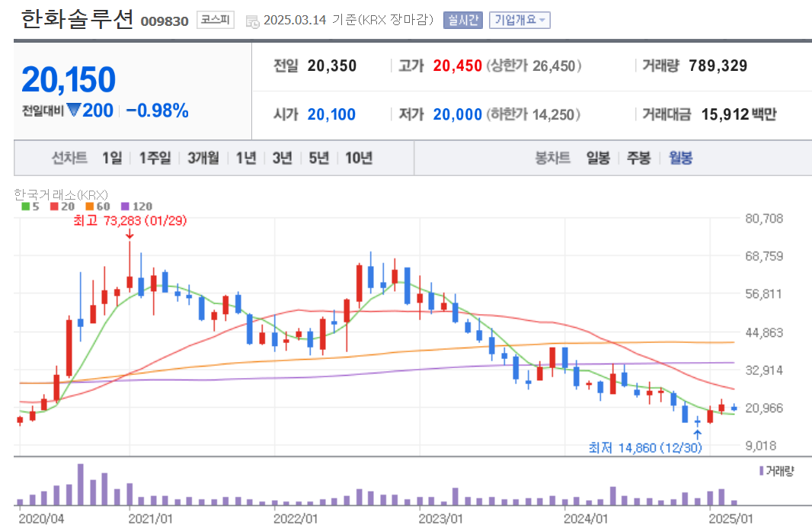Click the 한화솔루션 stock name heading
The width and height of the screenshot is (812, 532).
click(x=78, y=20)
